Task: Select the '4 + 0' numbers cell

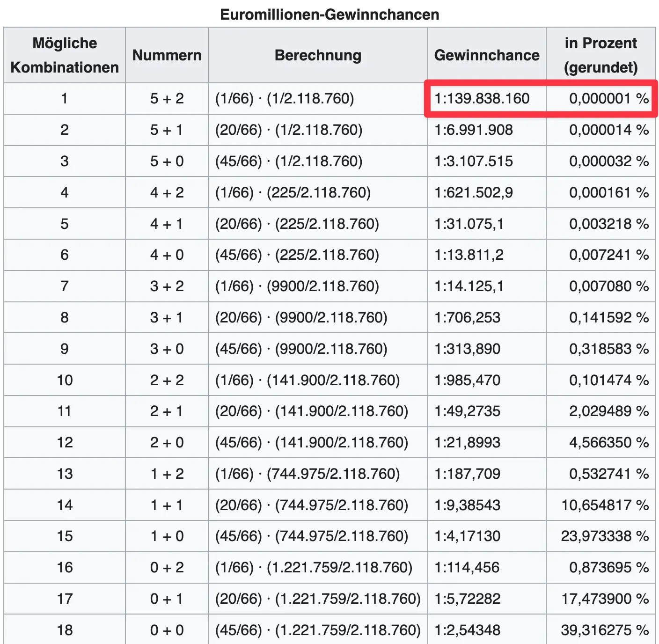Action: pos(167,255)
